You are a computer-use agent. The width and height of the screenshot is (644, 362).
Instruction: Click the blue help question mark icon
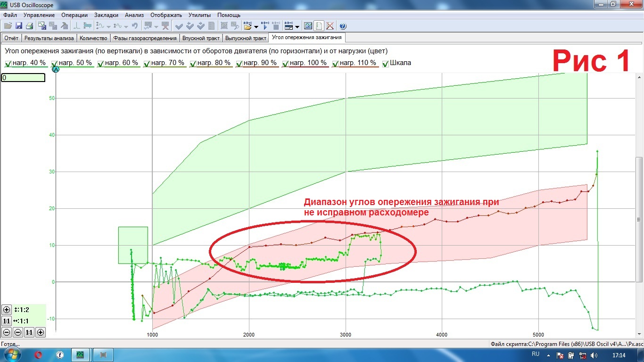pyautogui.click(x=343, y=26)
